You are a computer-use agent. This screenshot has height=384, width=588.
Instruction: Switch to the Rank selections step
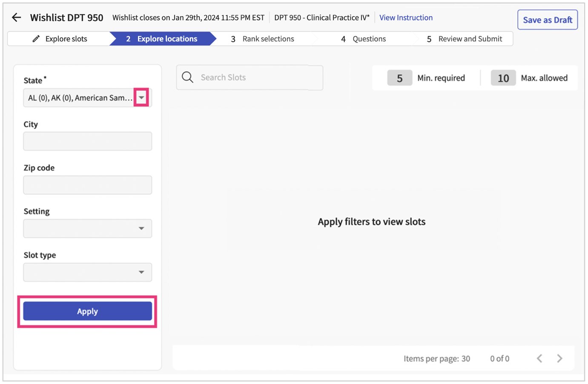point(268,38)
